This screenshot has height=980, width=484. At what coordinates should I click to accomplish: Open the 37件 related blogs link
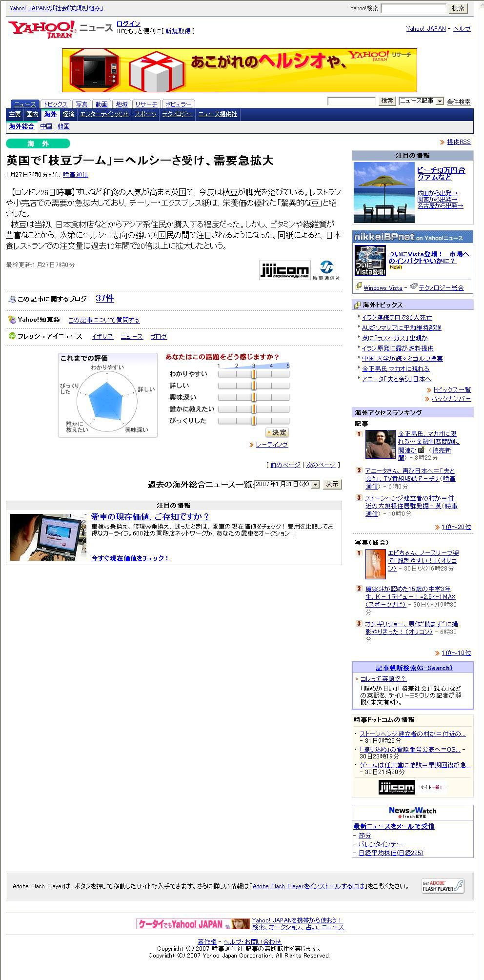105,298
